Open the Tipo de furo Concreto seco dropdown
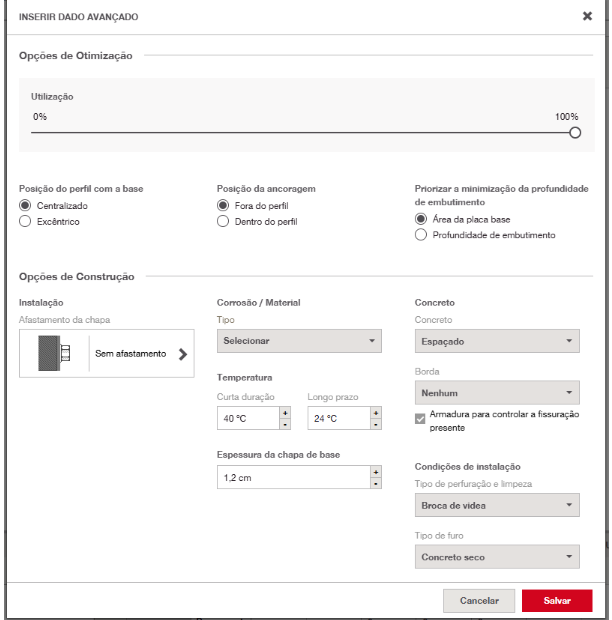This screenshot has height=620, width=612. (x=497, y=557)
